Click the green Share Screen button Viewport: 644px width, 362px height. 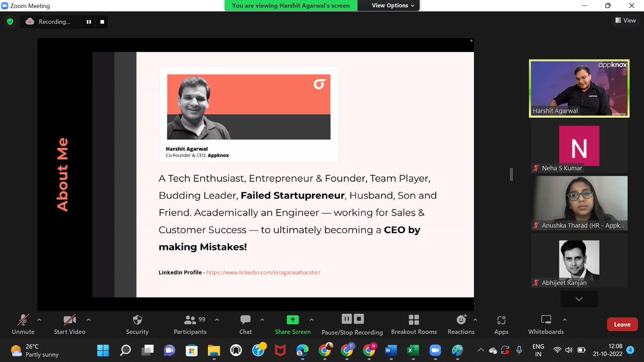point(292,324)
